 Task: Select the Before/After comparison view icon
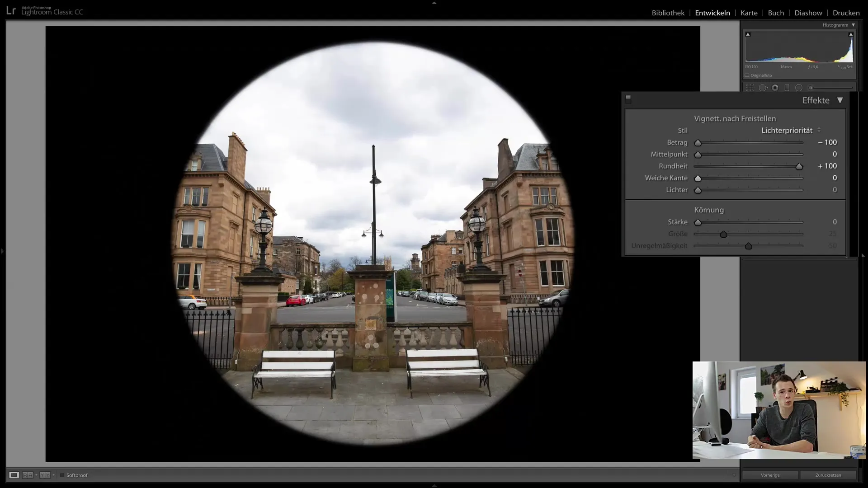pos(27,475)
